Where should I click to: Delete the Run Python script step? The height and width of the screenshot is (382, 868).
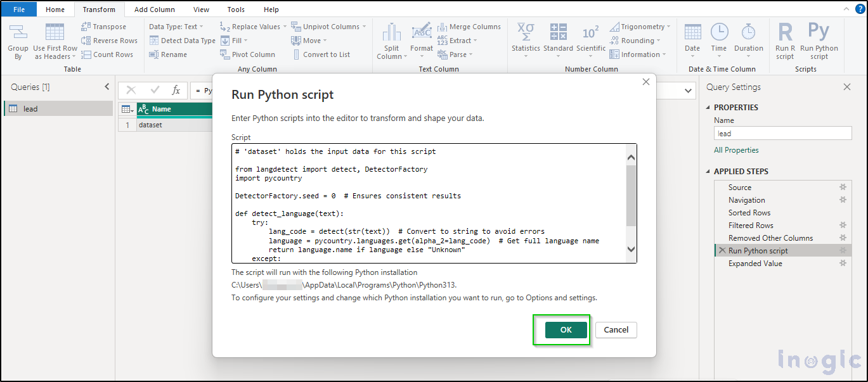(722, 251)
